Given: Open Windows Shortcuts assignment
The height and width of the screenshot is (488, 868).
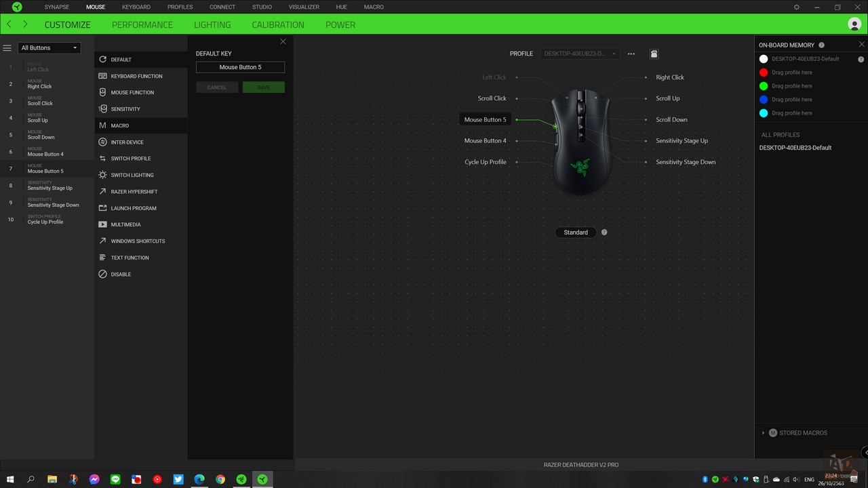Looking at the screenshot, I should (x=141, y=241).
